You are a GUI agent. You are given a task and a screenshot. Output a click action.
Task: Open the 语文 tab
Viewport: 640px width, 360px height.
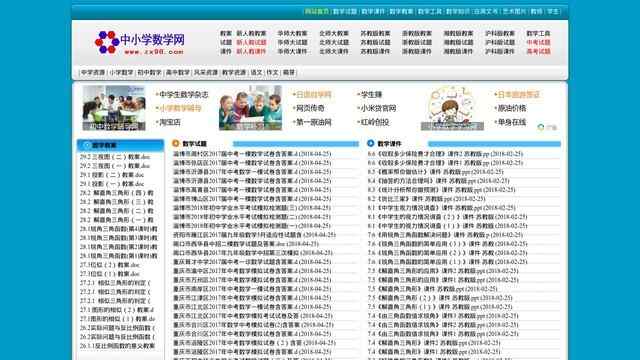tap(256, 72)
